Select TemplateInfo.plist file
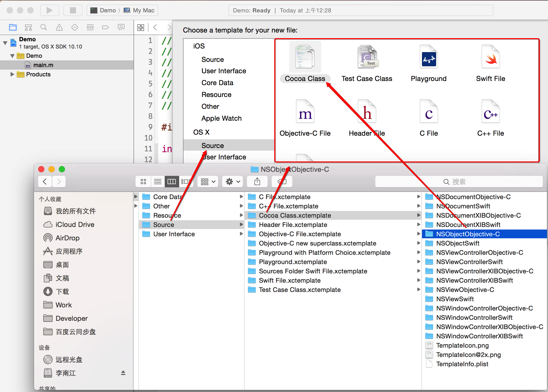This screenshot has height=392, width=548. click(x=485, y=364)
